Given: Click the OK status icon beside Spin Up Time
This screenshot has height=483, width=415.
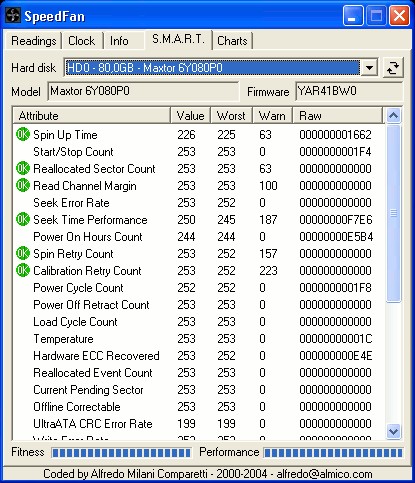Looking at the screenshot, I should [x=23, y=134].
